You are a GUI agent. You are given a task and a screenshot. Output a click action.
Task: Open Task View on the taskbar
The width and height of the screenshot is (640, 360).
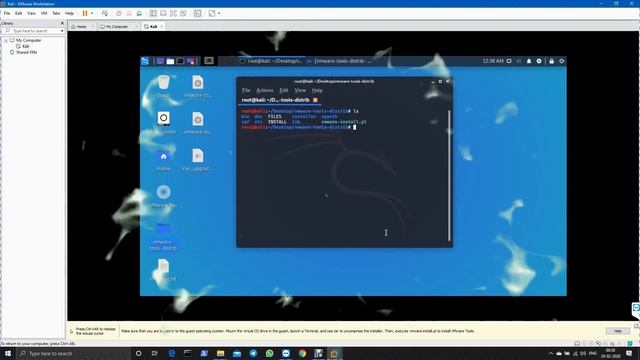(155, 353)
